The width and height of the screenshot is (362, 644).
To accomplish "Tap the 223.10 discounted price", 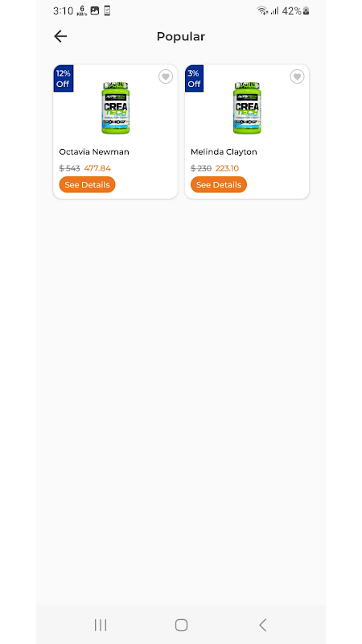I will [x=227, y=168].
